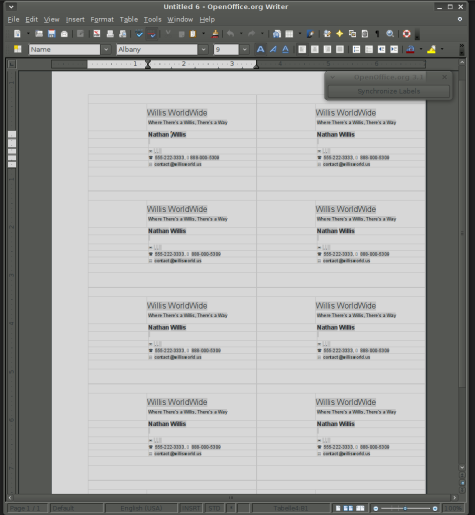
Task: Open the Gallery icon
Action: [x=352, y=34]
